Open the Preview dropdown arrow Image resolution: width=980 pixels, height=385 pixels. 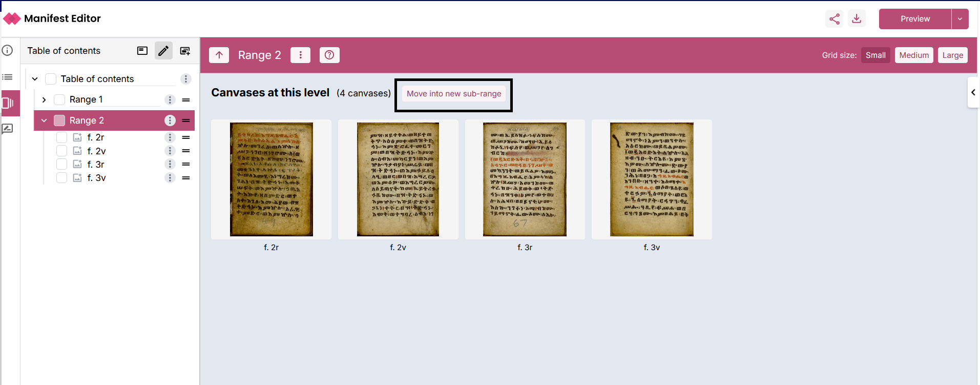[x=960, y=19]
